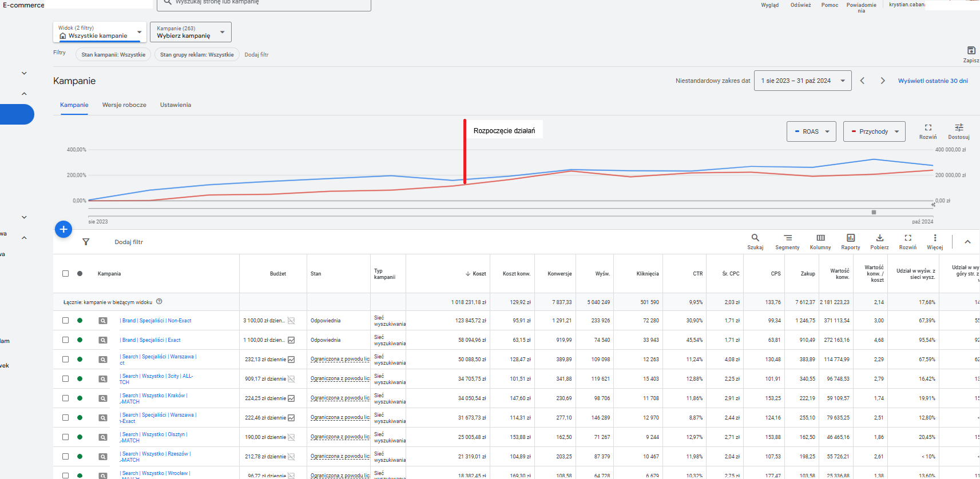
Task: Open the Szukaj search tool above the table
Action: coord(755,242)
